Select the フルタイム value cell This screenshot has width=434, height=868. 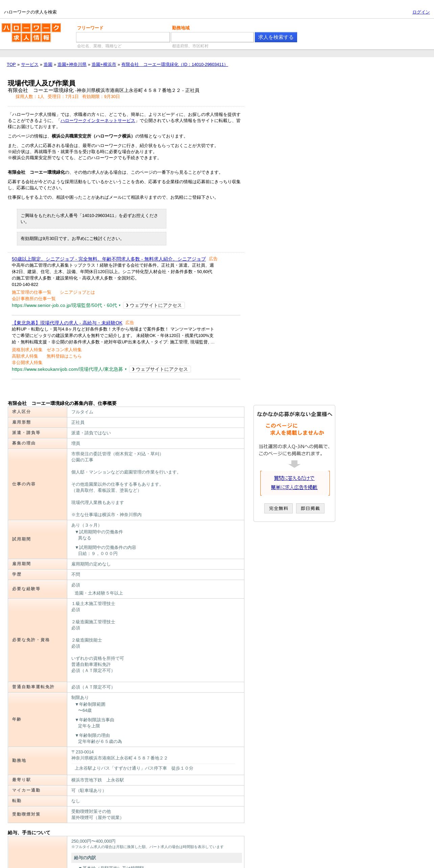(155, 412)
